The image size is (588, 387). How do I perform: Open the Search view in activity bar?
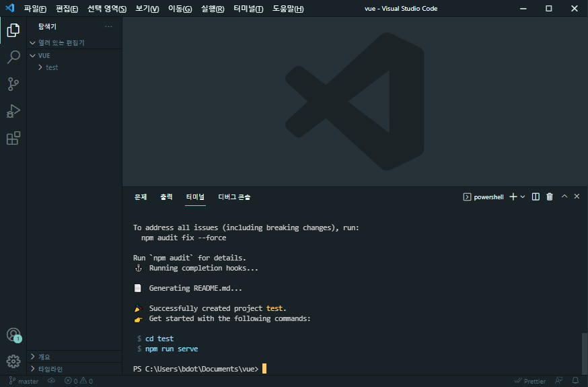coord(13,57)
